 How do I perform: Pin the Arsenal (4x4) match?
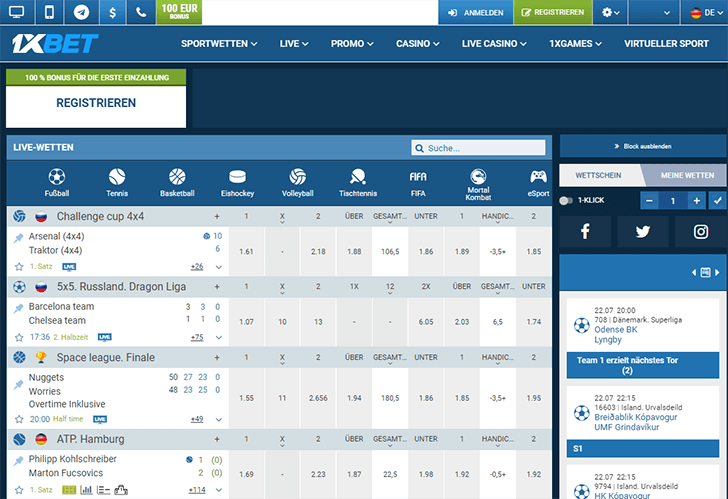pyautogui.click(x=19, y=238)
